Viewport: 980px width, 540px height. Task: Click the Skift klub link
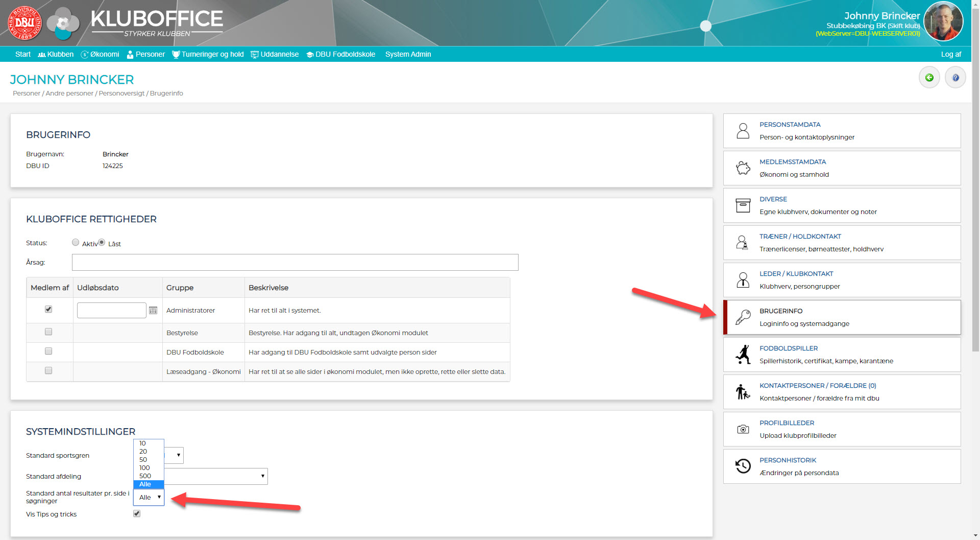904,26
